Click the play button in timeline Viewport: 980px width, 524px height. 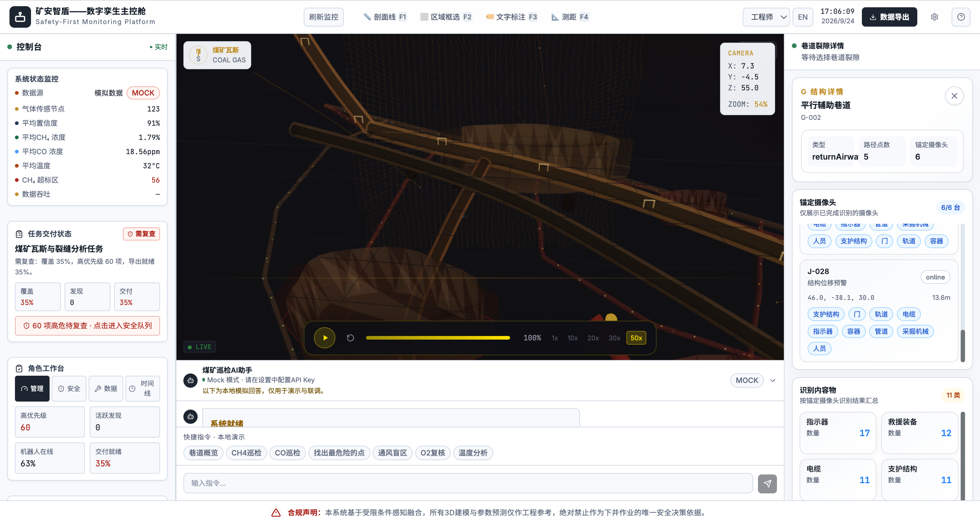(324, 338)
